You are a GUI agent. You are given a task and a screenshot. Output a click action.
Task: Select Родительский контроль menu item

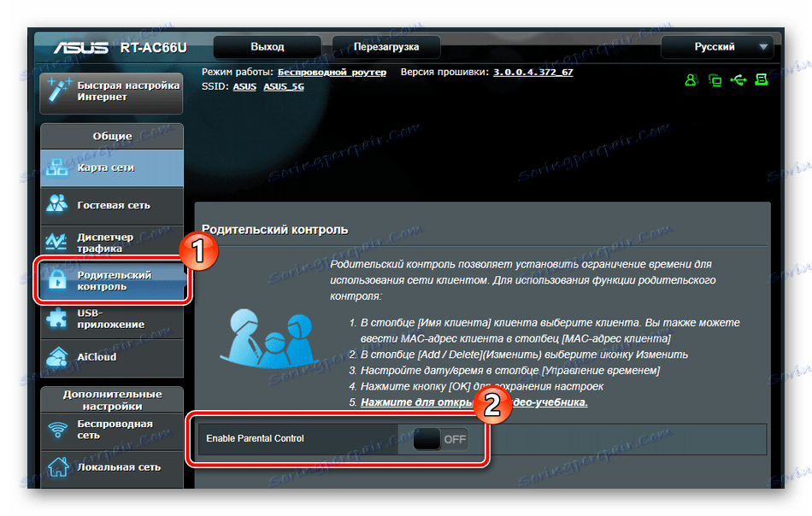112,280
